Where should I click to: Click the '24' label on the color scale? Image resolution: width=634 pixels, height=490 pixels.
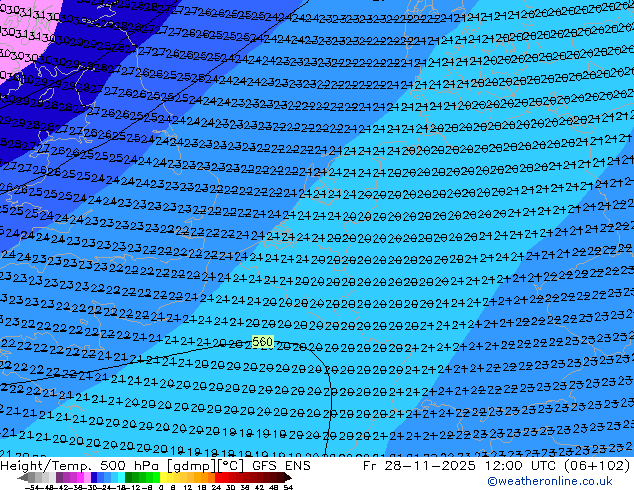216,487
